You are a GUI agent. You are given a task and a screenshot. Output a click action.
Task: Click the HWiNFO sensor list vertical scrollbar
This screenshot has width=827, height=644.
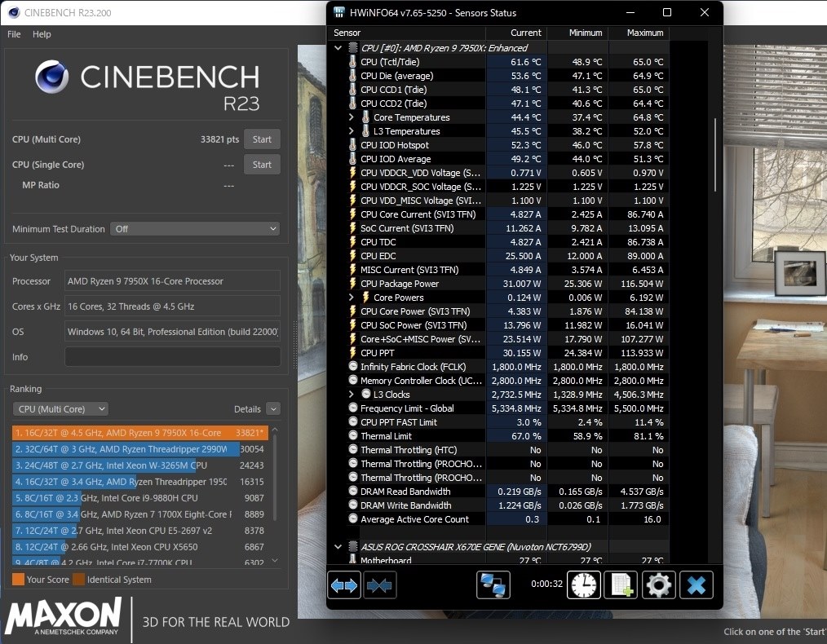[x=715, y=154]
